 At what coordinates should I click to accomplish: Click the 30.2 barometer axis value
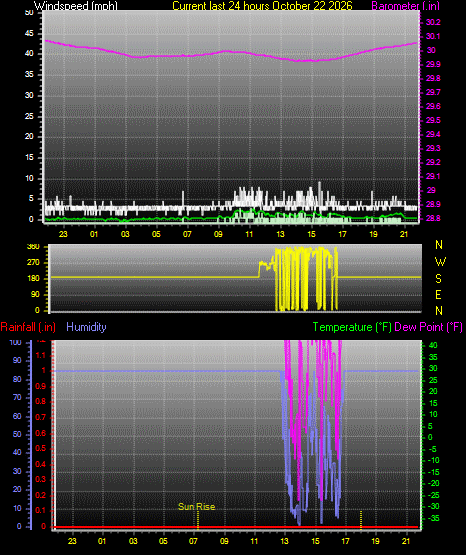pyautogui.click(x=433, y=22)
